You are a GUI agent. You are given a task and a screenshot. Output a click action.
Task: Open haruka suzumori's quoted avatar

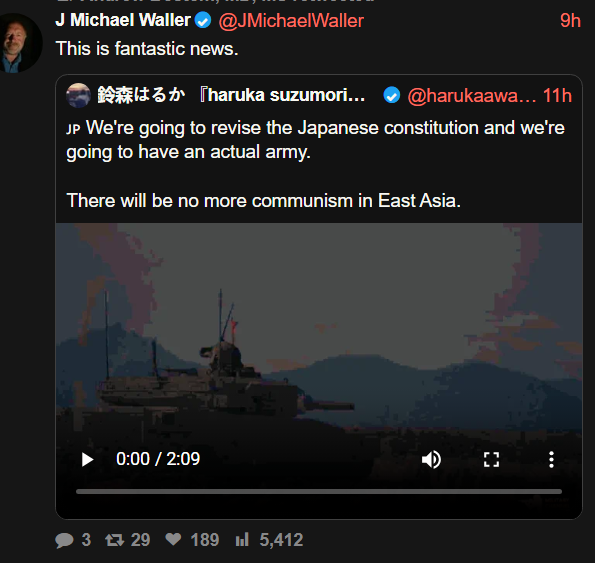(x=79, y=95)
